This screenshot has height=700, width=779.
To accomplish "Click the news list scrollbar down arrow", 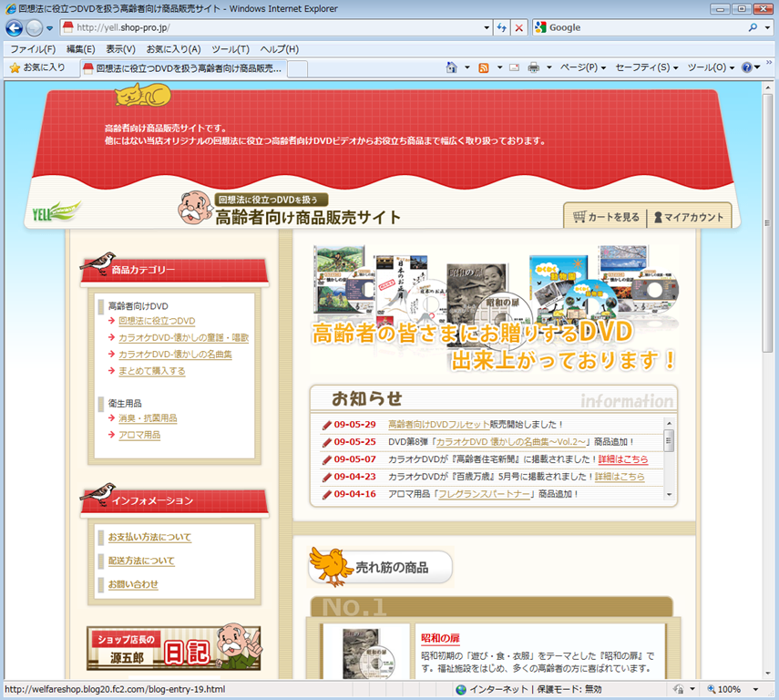I will (x=670, y=495).
